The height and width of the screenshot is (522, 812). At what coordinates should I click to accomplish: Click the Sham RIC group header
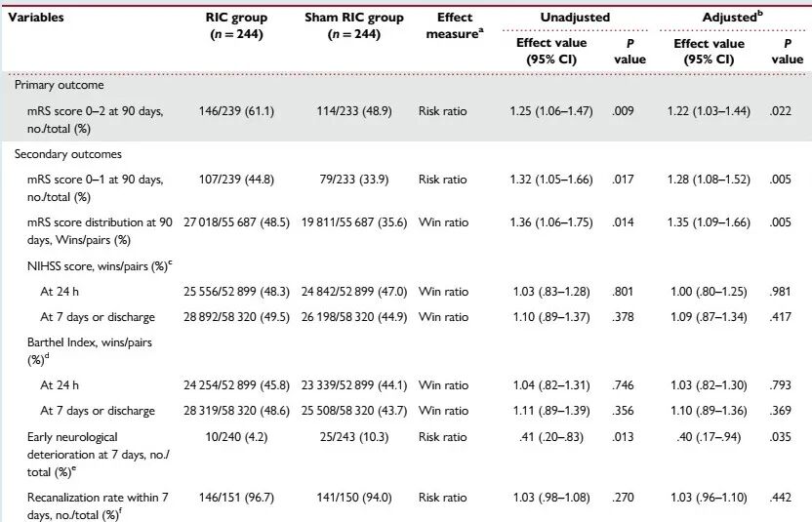tap(354, 26)
